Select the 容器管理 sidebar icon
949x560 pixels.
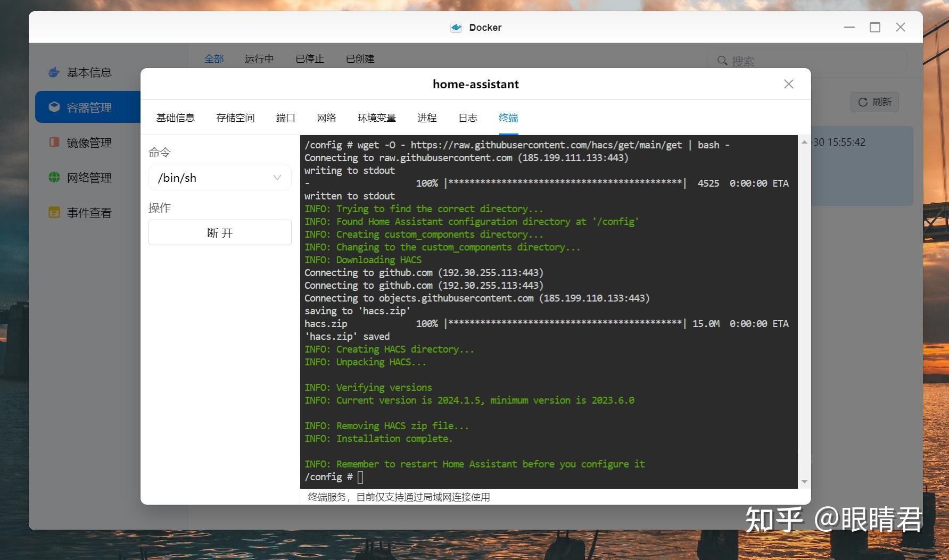(x=54, y=106)
